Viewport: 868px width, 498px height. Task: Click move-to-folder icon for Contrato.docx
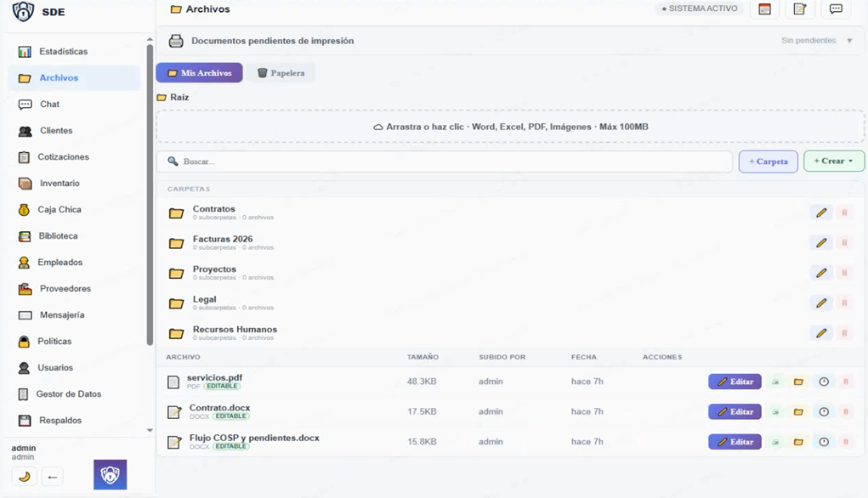pyautogui.click(x=798, y=412)
